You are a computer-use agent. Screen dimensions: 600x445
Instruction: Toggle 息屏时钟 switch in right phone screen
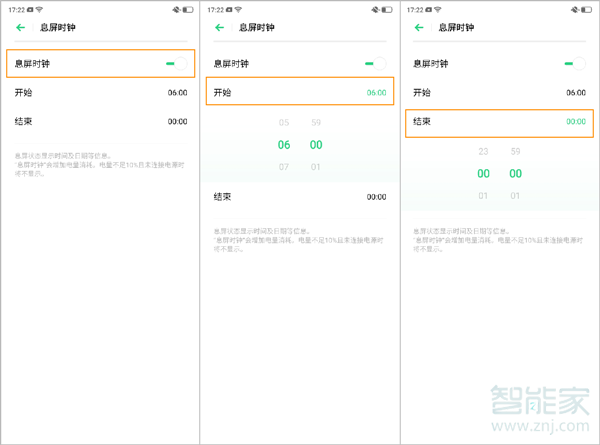click(575, 64)
